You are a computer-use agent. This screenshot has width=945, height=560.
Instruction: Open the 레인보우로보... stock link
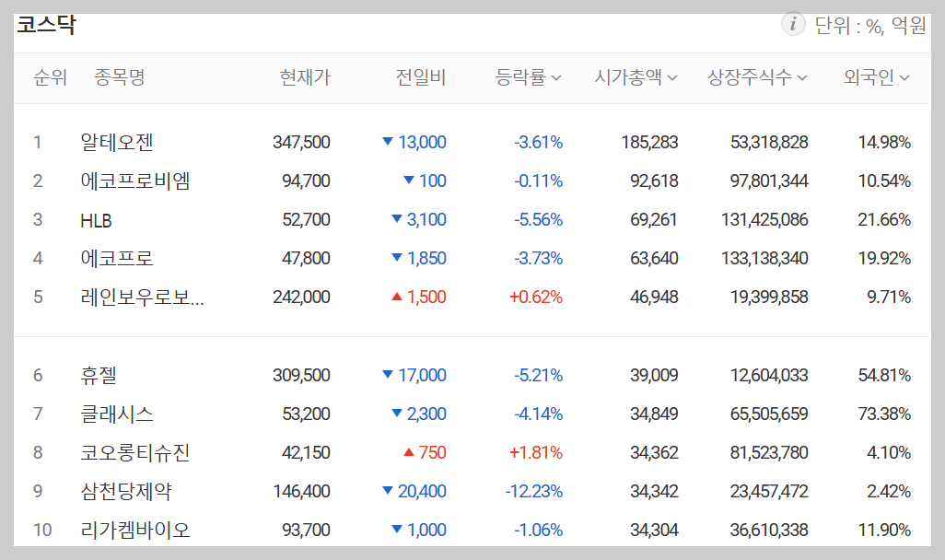(x=142, y=297)
